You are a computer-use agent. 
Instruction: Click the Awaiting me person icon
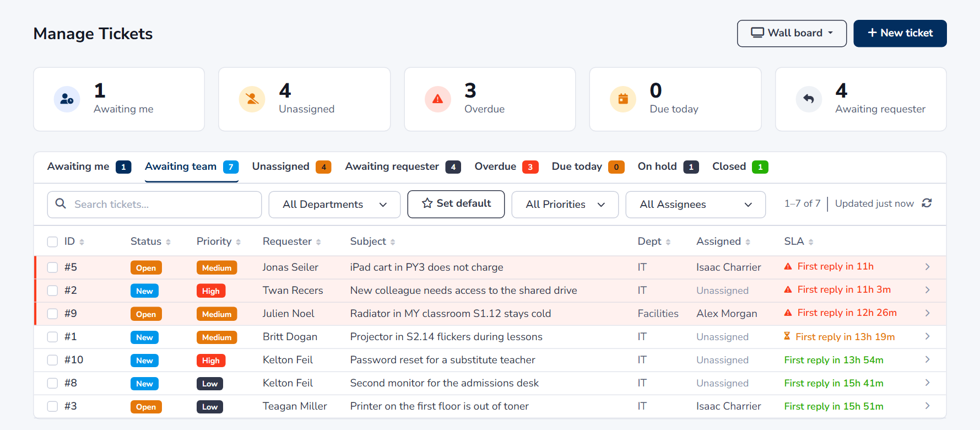click(67, 99)
